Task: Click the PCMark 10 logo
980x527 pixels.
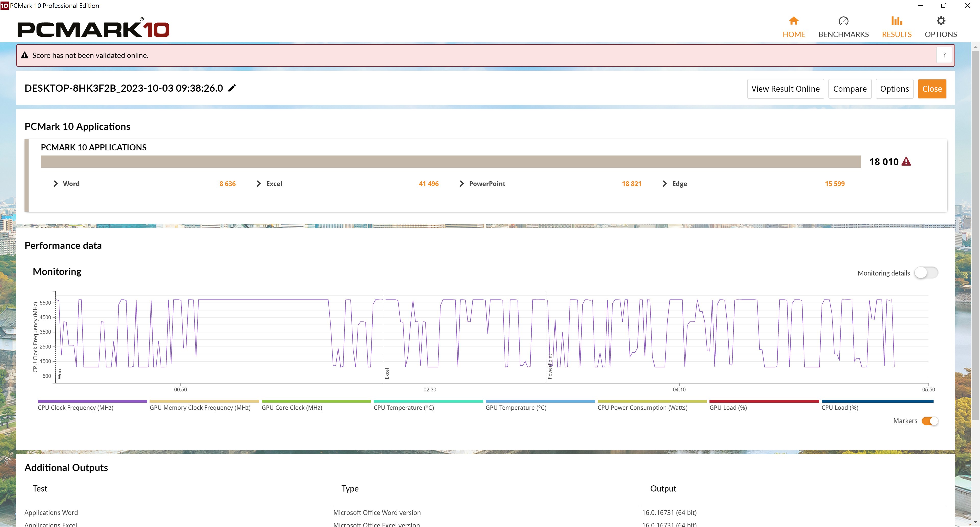Action: (x=93, y=28)
